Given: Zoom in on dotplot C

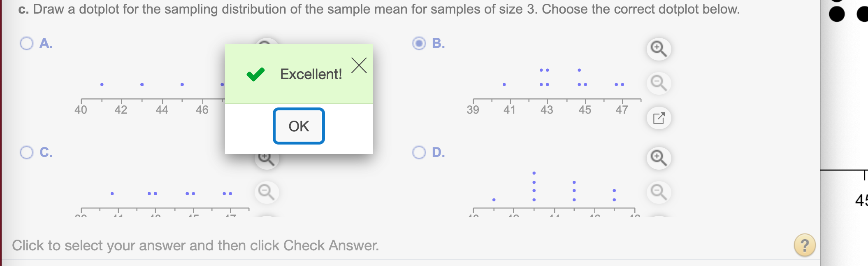Looking at the screenshot, I should [266, 159].
